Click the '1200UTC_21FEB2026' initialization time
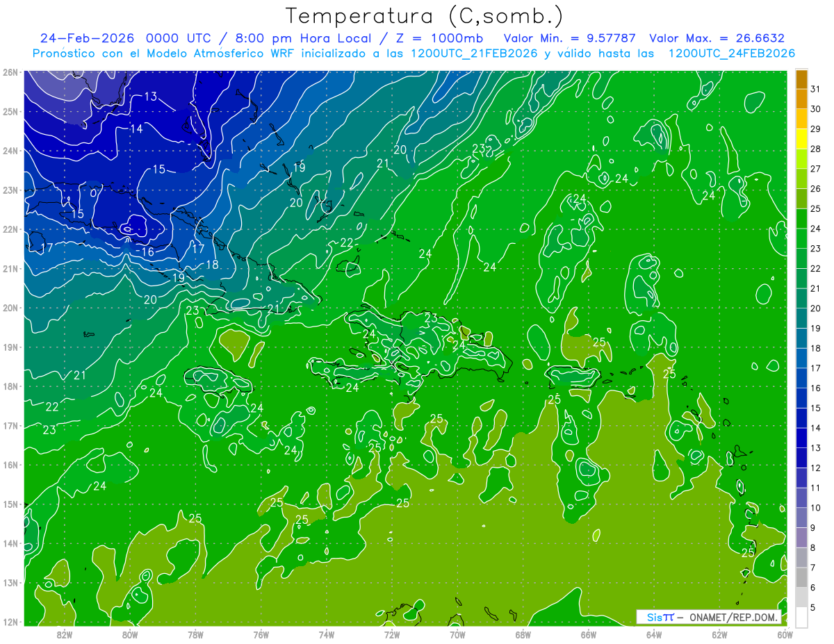 (474, 53)
